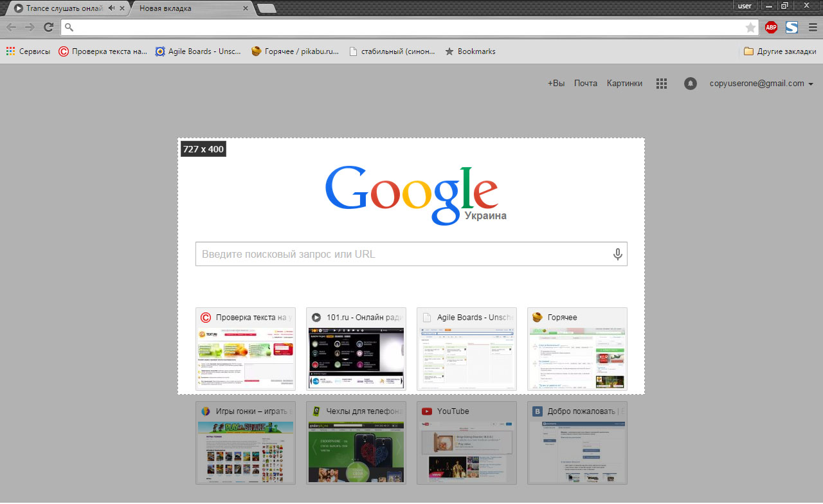
Task: Focus the browser address bar
Action: point(410,27)
